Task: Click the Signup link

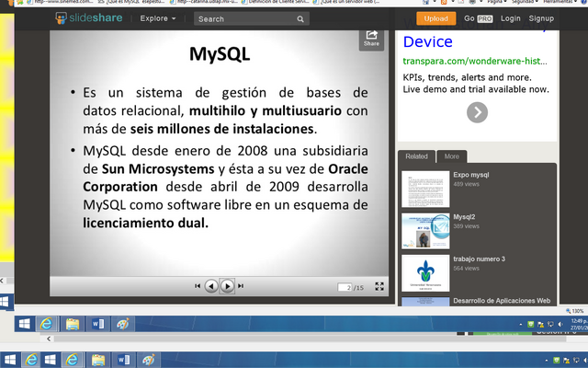Action: point(541,18)
